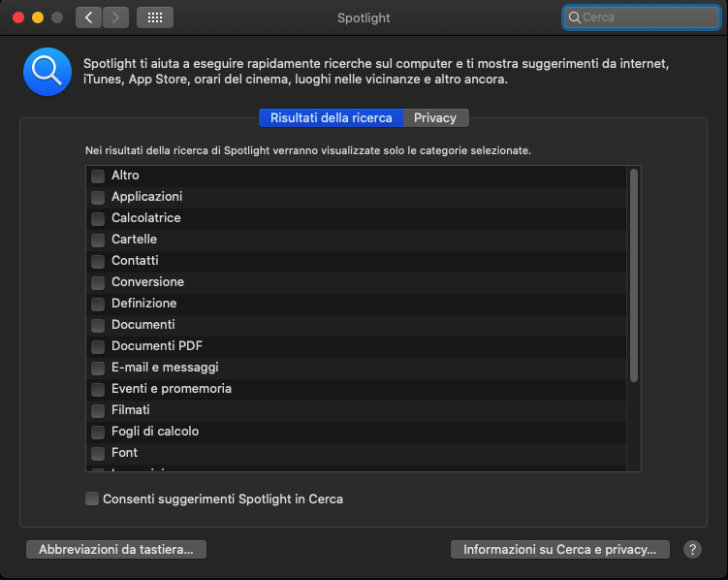Toggle the Calcolatrice checkbox
The height and width of the screenshot is (580, 728).
point(98,218)
